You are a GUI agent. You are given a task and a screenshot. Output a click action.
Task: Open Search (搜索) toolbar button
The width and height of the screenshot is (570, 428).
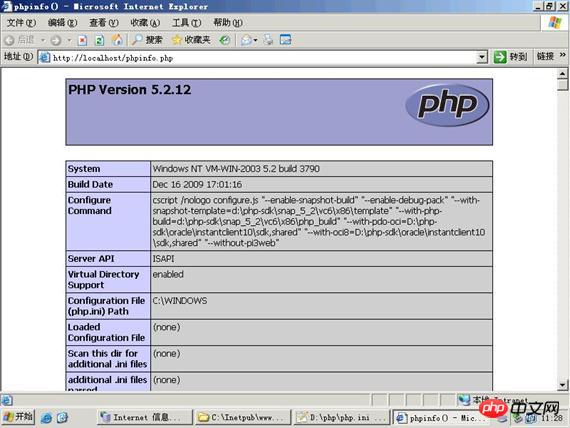147,40
